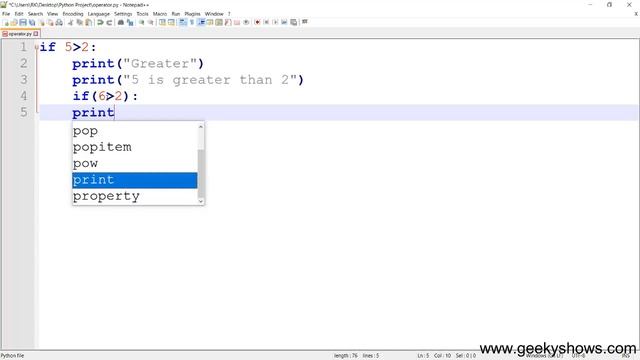Click the Paste clipboard toolbar icon

tap(89, 22)
